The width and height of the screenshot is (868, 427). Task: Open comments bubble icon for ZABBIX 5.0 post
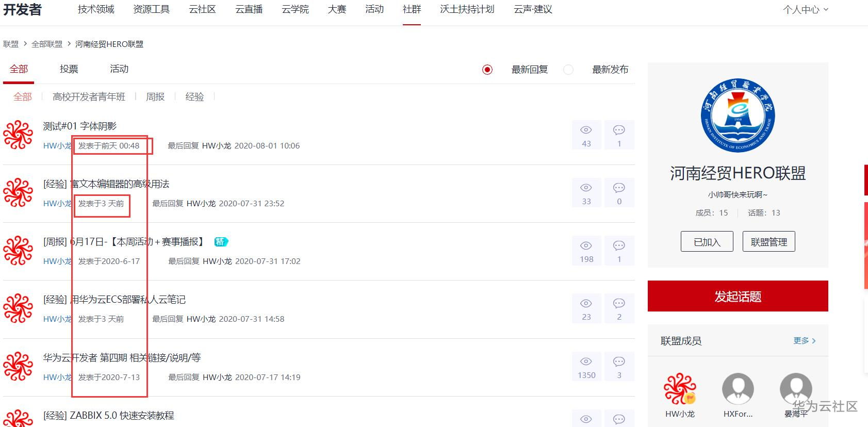pyautogui.click(x=619, y=419)
